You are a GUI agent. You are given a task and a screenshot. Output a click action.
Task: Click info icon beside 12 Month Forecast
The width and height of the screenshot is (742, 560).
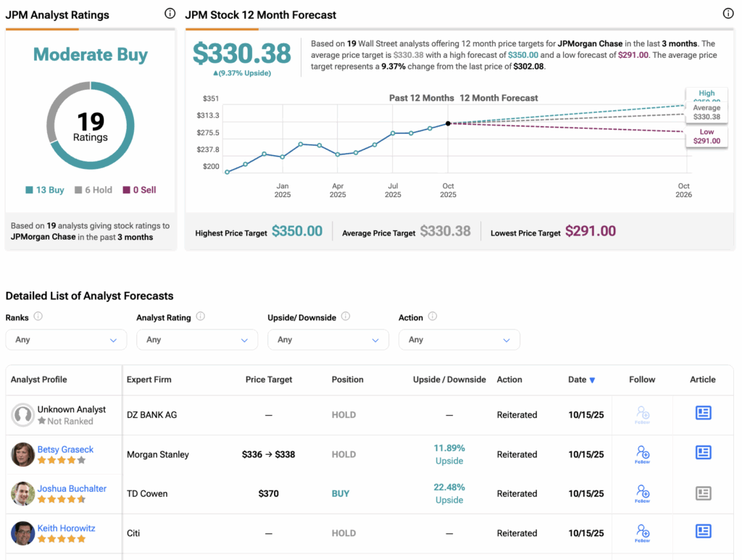(728, 14)
